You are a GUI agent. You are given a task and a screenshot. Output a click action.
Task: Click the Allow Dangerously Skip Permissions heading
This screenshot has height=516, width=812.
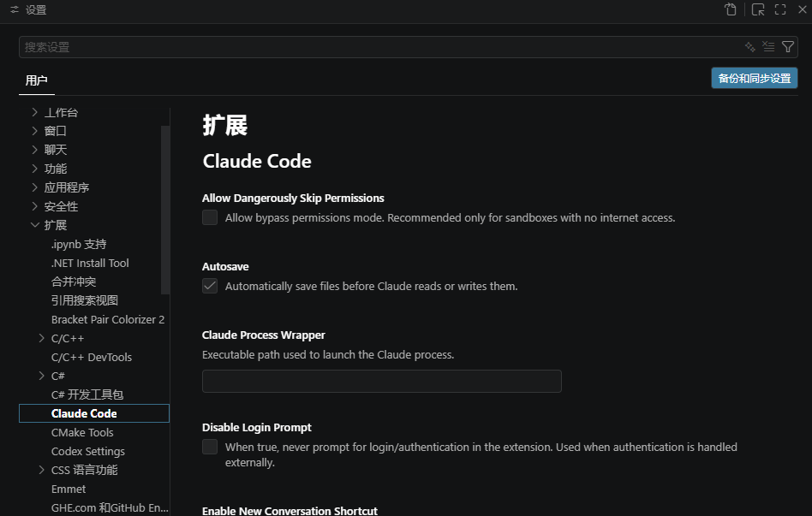coord(293,199)
